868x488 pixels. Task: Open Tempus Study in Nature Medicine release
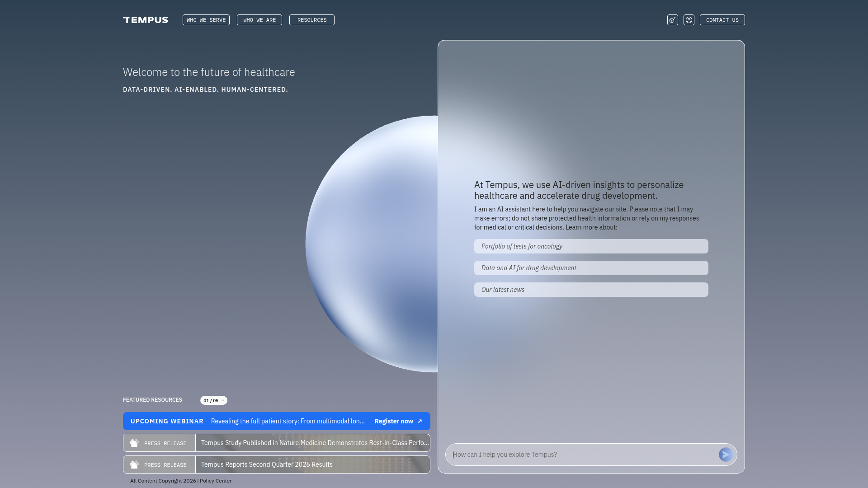[x=315, y=443]
